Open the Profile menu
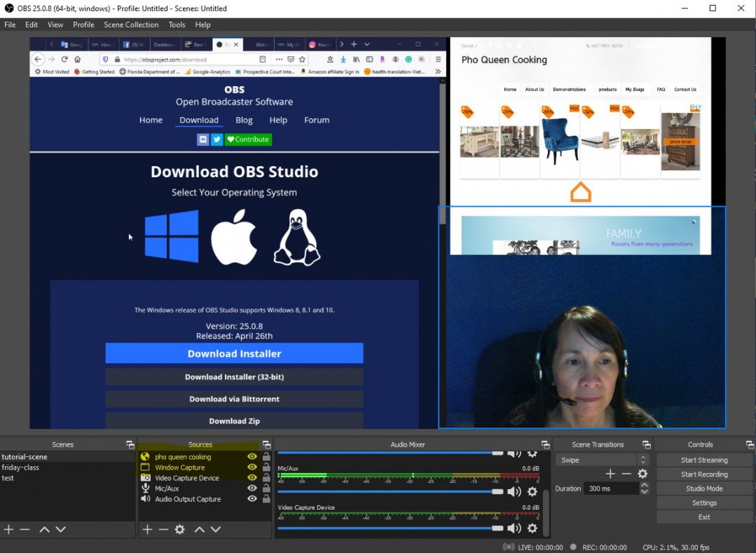 [84, 25]
